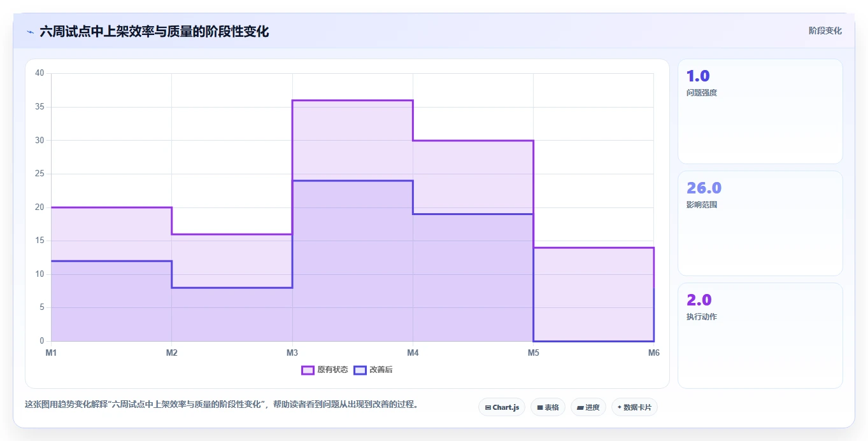Viewport: 868px width, 441px height.
Task: Click the value 26.0 in the metric card
Action: pos(704,188)
